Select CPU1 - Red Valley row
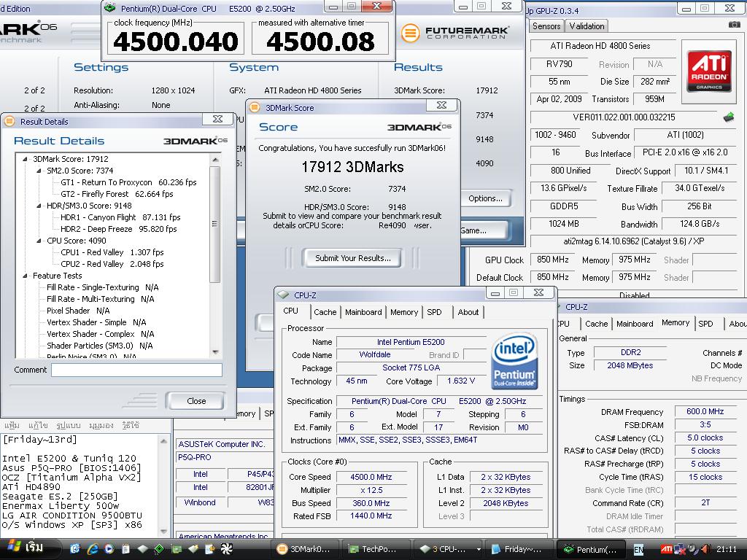The width and height of the screenshot is (747, 560). (112, 252)
